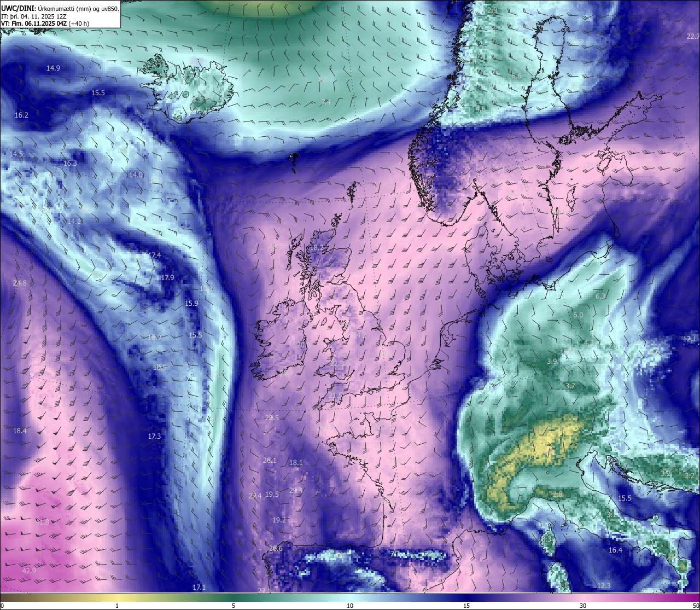Click the map value 6.0
This screenshot has width=700, height=610.
click(x=578, y=315)
